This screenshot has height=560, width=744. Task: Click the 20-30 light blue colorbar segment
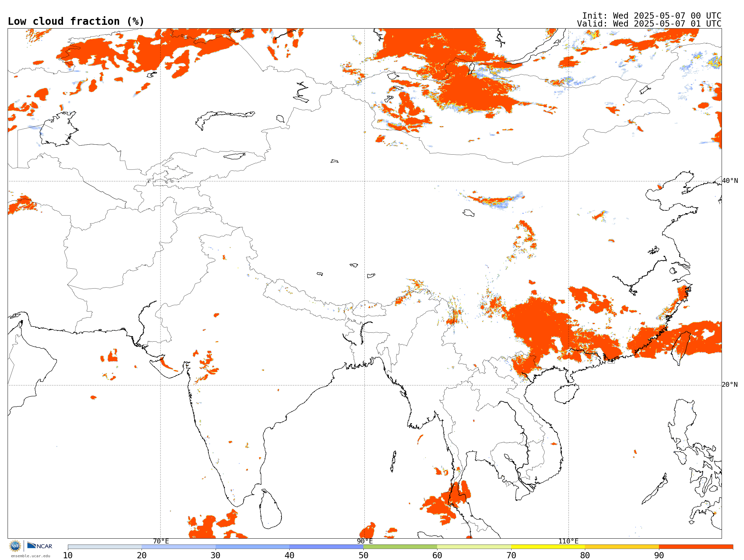178,547
